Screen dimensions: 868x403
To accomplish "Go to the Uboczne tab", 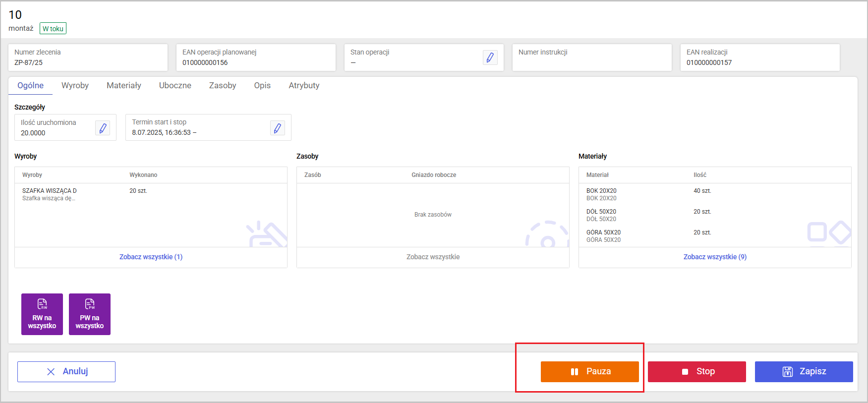I will click(x=175, y=85).
